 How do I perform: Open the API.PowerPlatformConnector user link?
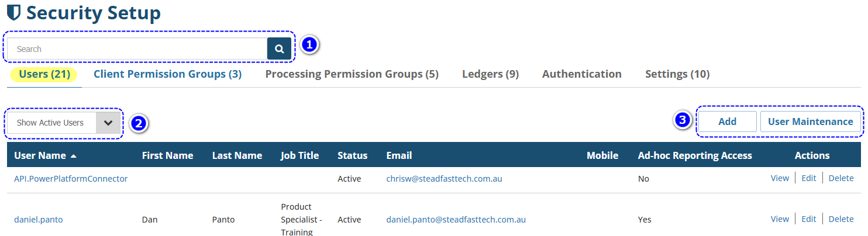coord(71,179)
